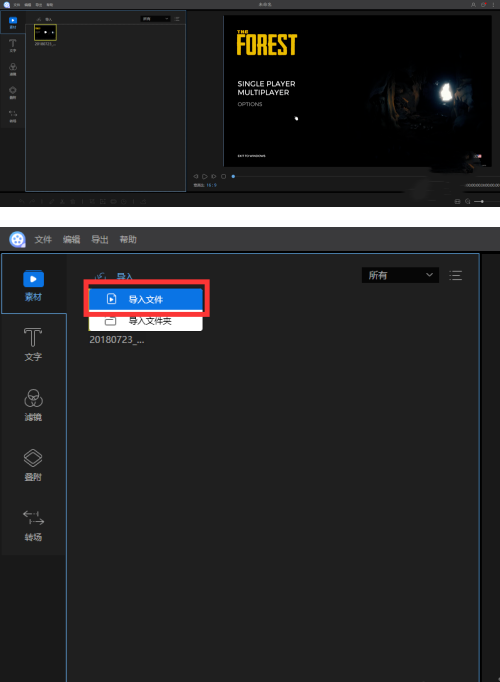Stop the preview playback

point(223,176)
